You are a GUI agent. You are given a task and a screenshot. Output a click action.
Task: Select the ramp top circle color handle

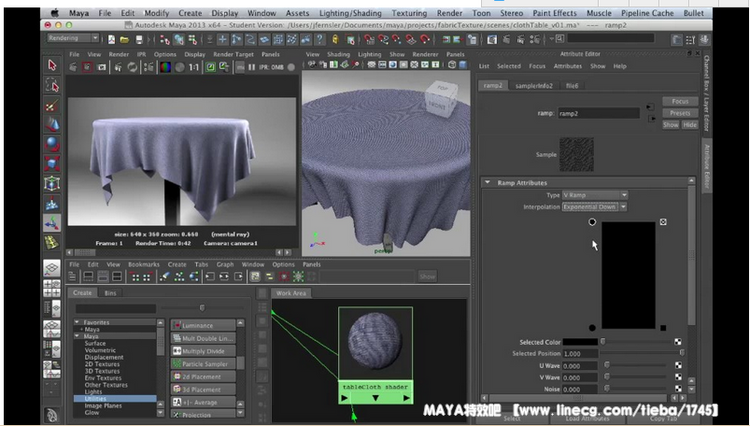tap(592, 222)
